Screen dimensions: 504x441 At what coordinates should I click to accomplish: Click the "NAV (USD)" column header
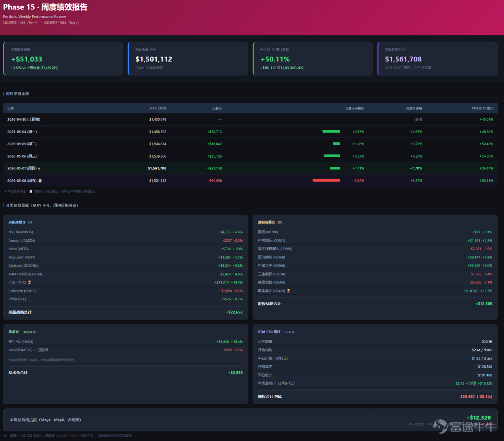point(158,108)
